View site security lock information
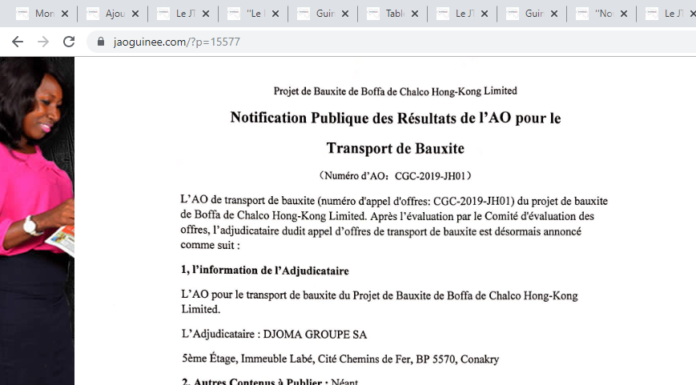696x385 pixels. tap(101, 41)
